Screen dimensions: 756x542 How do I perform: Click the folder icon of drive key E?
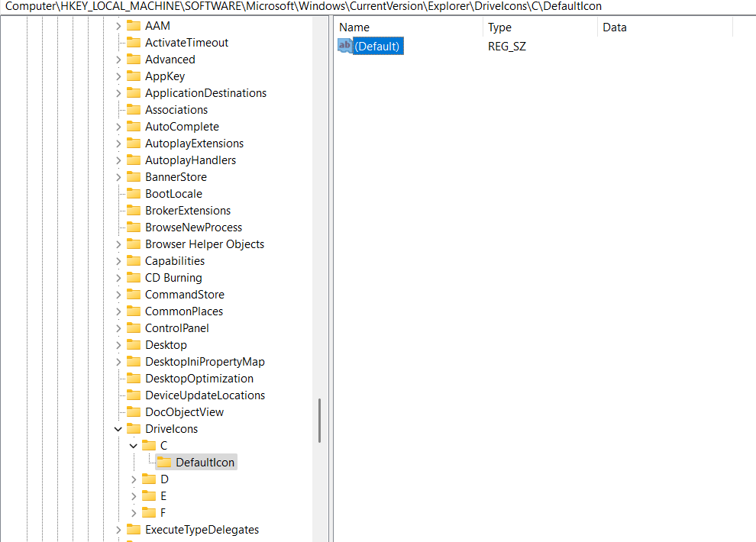pyautogui.click(x=149, y=495)
